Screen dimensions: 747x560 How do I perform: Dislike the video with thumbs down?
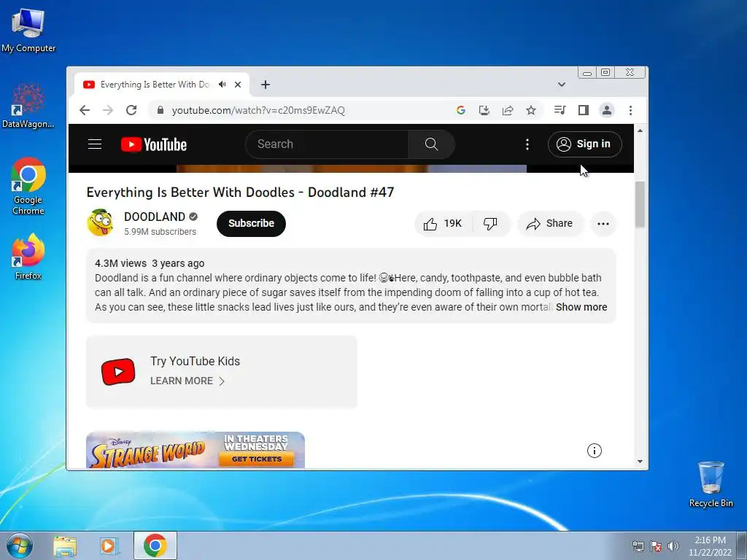coord(491,224)
